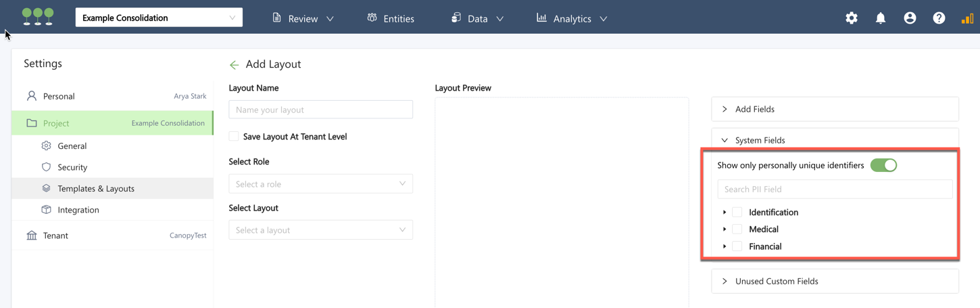Go to Templates & Layouts settings

pos(96,188)
